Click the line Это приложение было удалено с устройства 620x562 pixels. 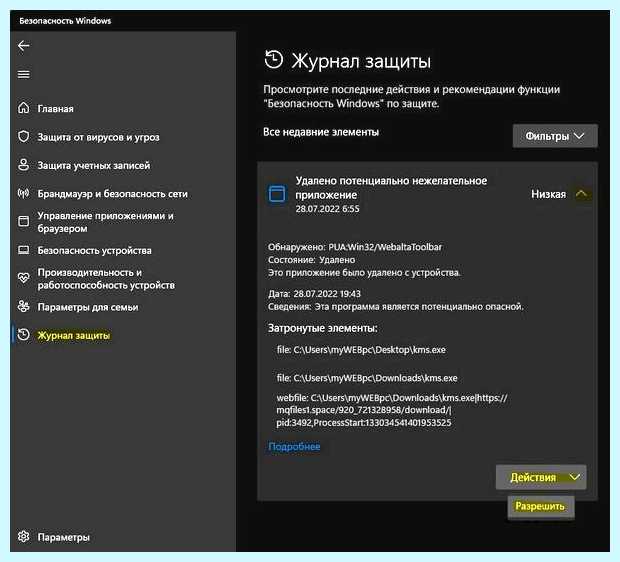[365, 272]
